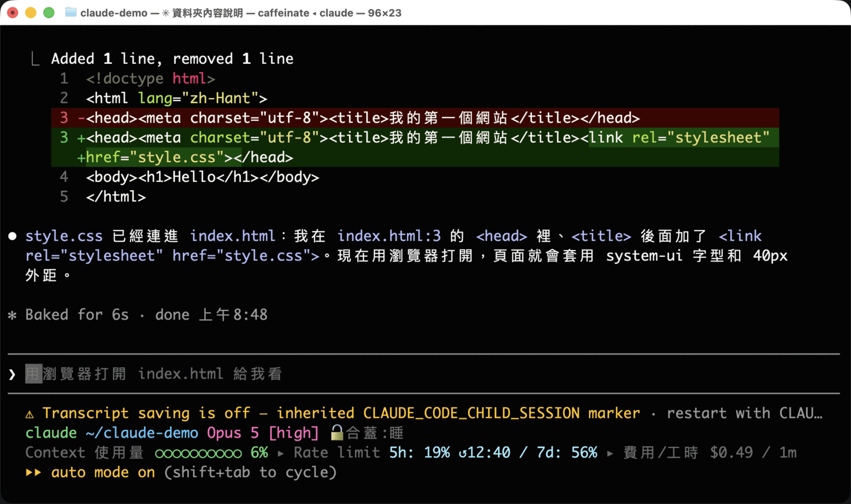Click 'index.html:3' reference in the message
The width and height of the screenshot is (851, 504).
[x=389, y=235]
